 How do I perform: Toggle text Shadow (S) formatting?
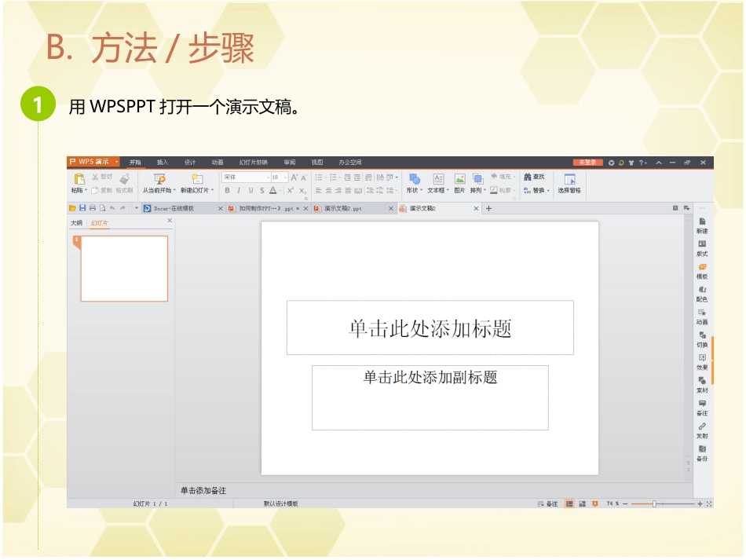pos(262,190)
